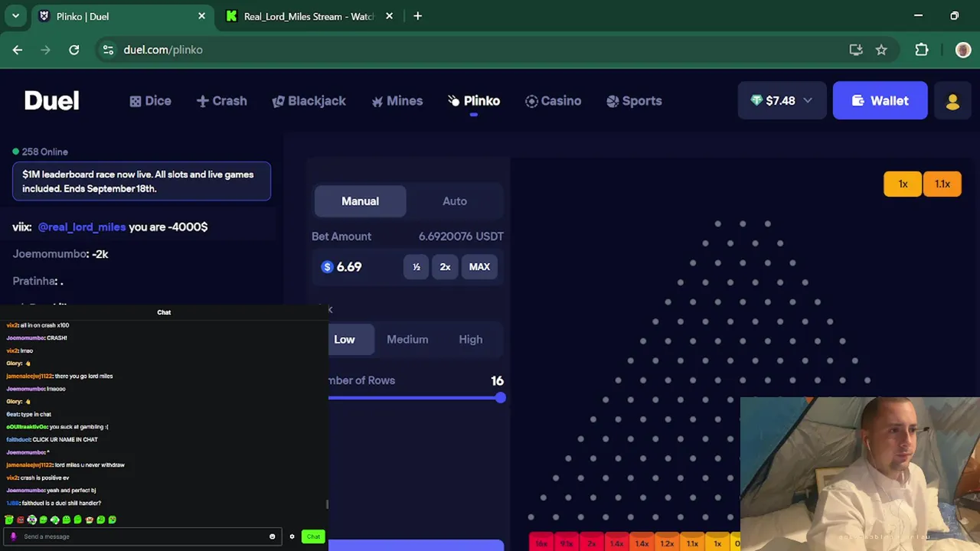Click the $1M leaderboard race announcement banner

coord(142,181)
